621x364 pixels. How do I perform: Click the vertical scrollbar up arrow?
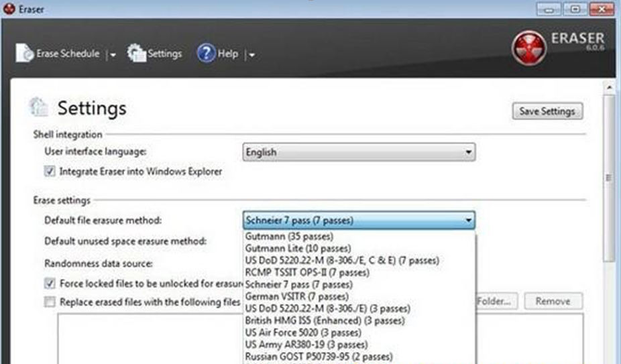(x=609, y=87)
